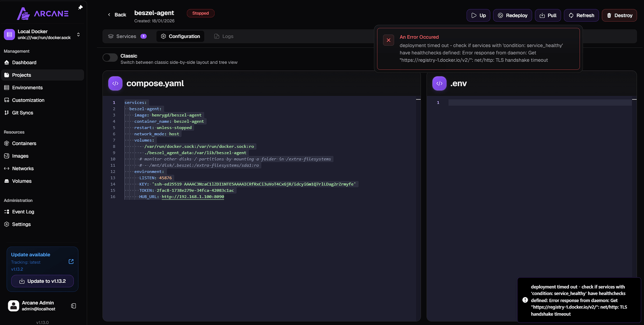Open the Volumes resource page

pos(21,181)
